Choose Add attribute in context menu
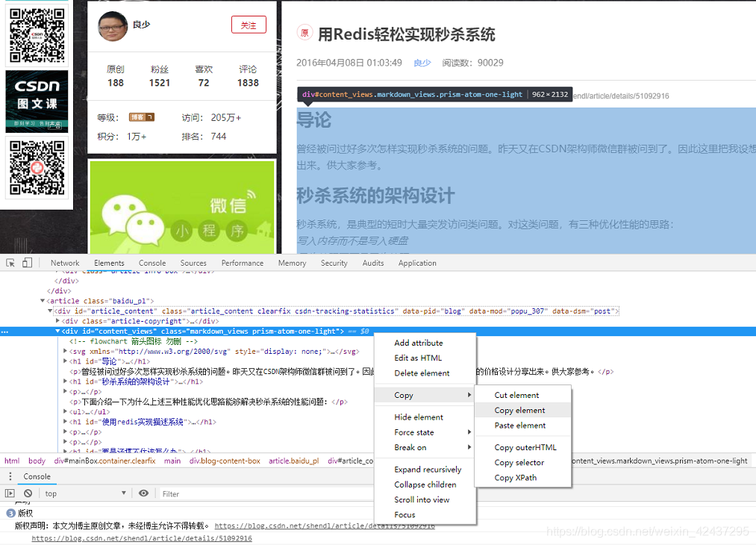The width and height of the screenshot is (756, 545). (425, 343)
